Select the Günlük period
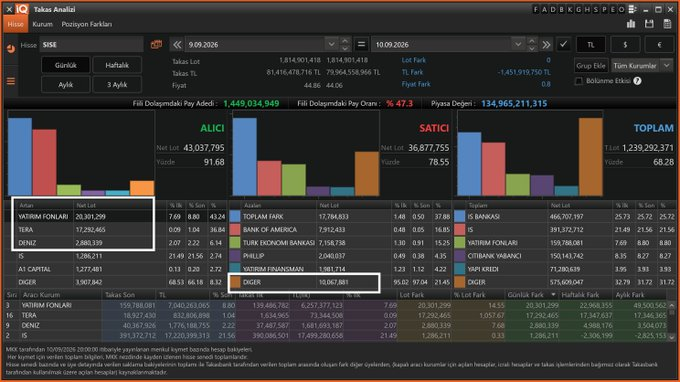Screen dimensions: 680x382 tap(65, 65)
